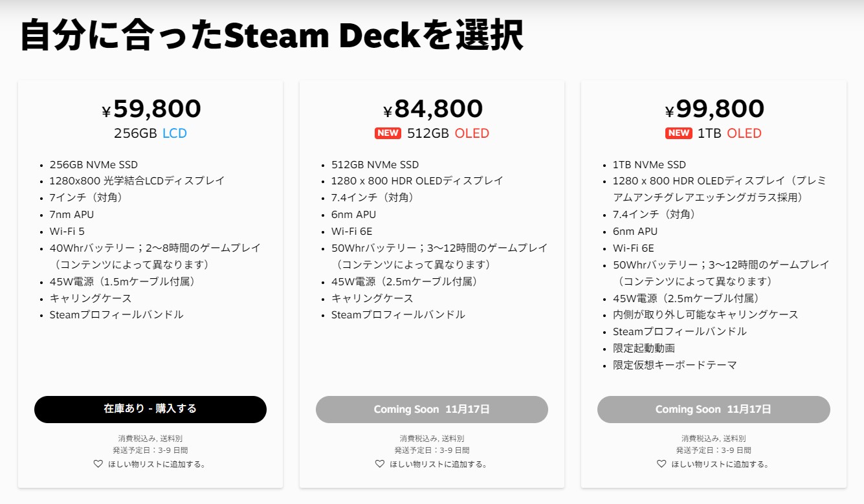Click the red NEW badge beside 512GB
864x504 pixels.
tap(388, 133)
